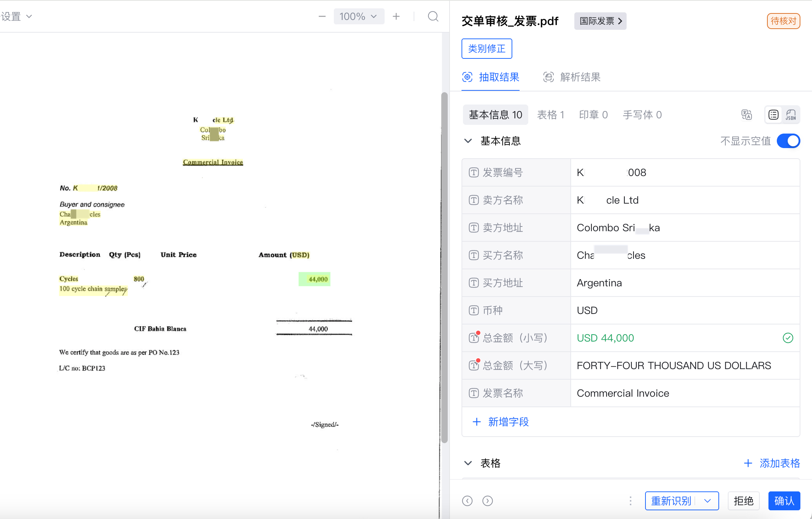The image size is (812, 519).
Task: Open the 重新识别 dropdown arrow
Action: (x=707, y=501)
